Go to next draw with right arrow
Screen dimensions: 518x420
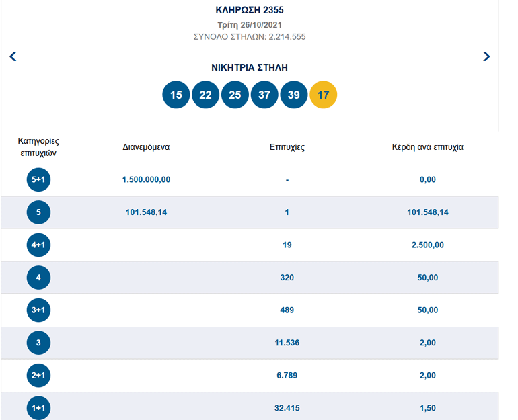(486, 56)
